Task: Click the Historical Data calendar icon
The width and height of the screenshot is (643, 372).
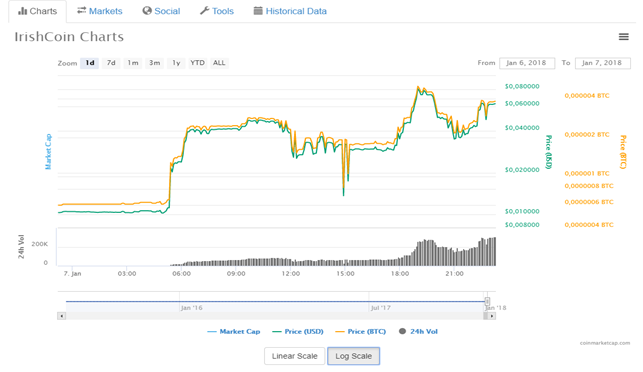Action: click(258, 11)
